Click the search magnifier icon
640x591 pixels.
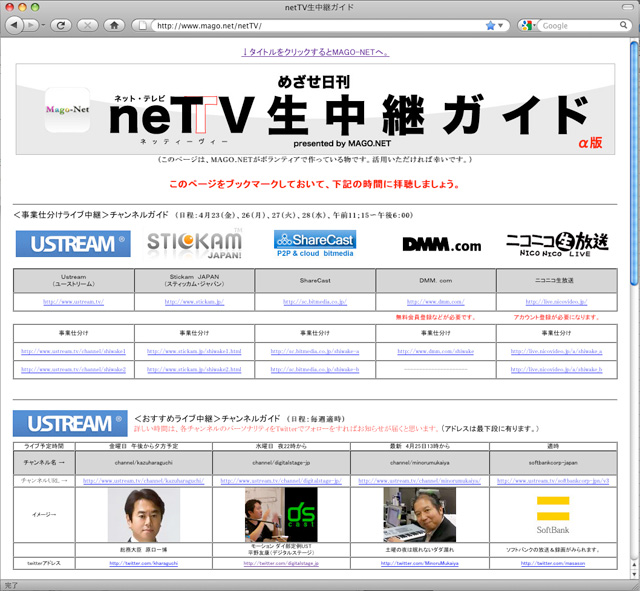pyautogui.click(x=623, y=25)
